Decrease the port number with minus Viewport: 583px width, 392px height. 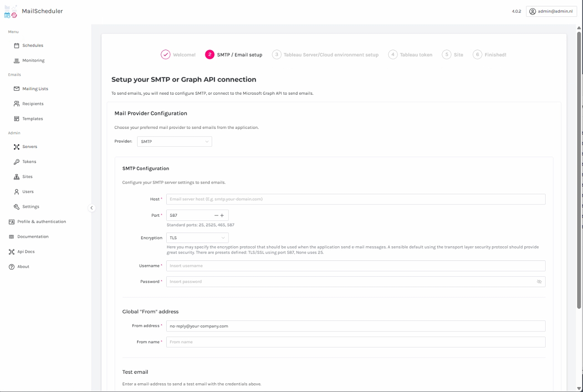[216, 215]
